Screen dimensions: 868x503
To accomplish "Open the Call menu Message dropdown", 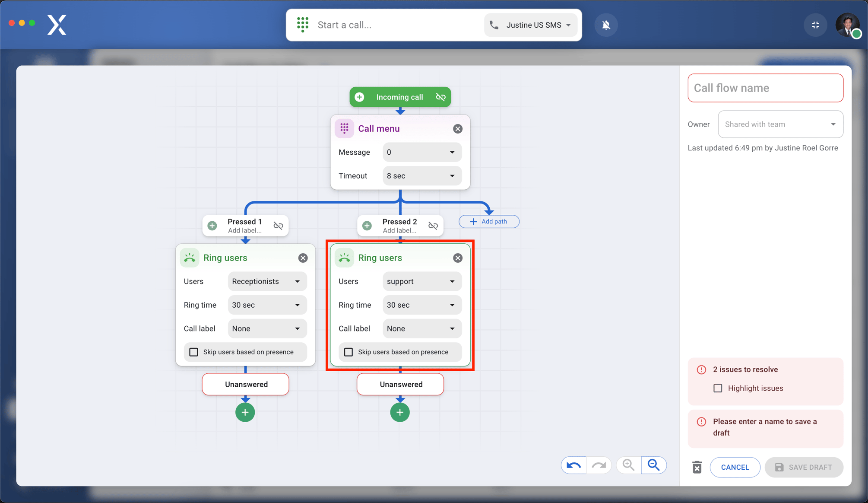I will coord(422,152).
